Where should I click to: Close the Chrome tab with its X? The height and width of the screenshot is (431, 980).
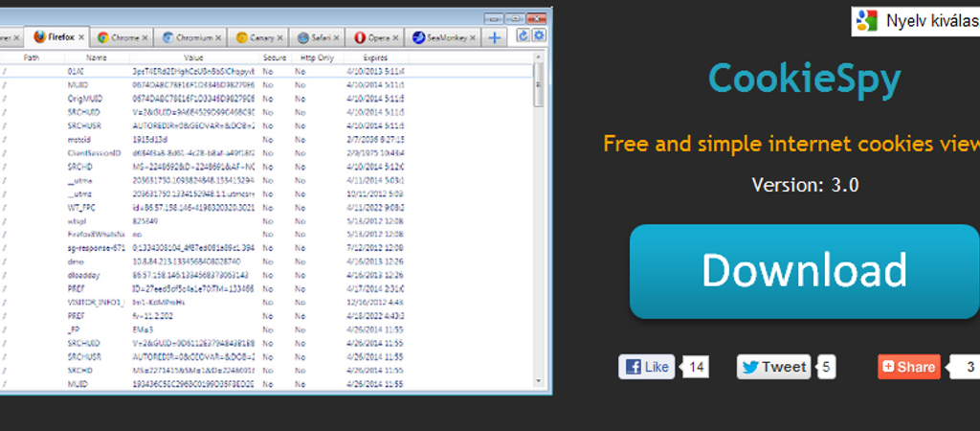click(145, 38)
